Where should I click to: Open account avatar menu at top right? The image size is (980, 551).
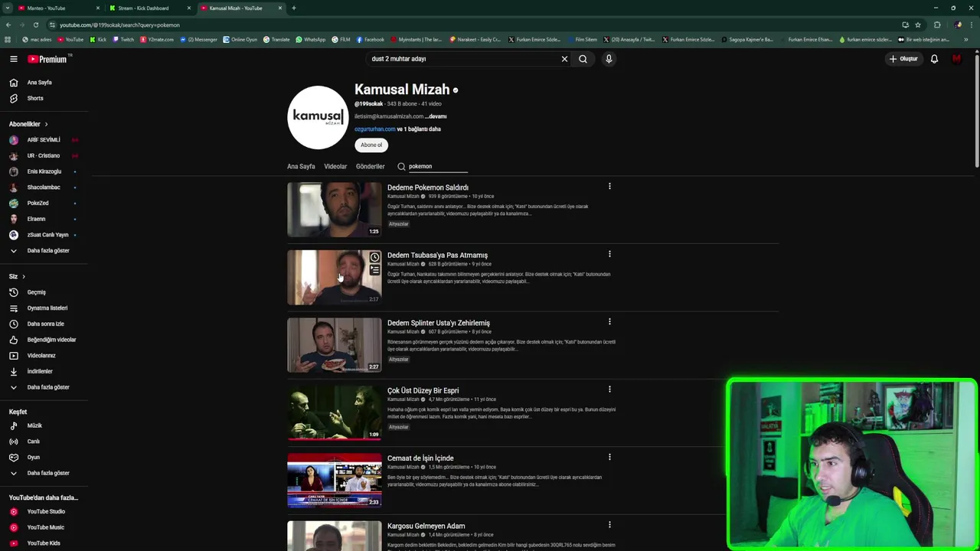pyautogui.click(x=956, y=59)
